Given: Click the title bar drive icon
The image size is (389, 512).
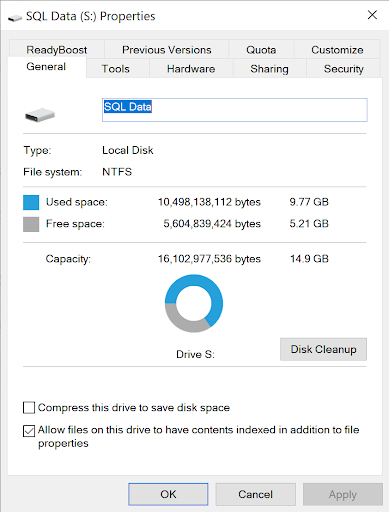Looking at the screenshot, I should [15, 17].
